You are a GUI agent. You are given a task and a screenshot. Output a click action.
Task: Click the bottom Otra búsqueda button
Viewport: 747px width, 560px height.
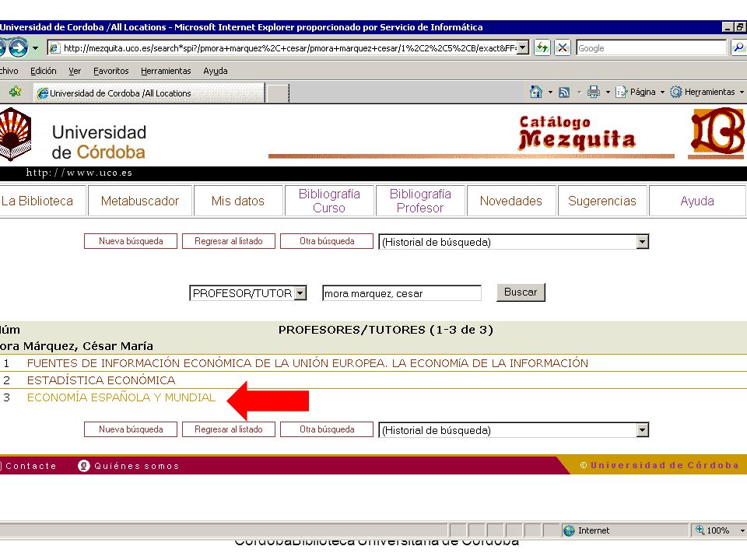327,429
